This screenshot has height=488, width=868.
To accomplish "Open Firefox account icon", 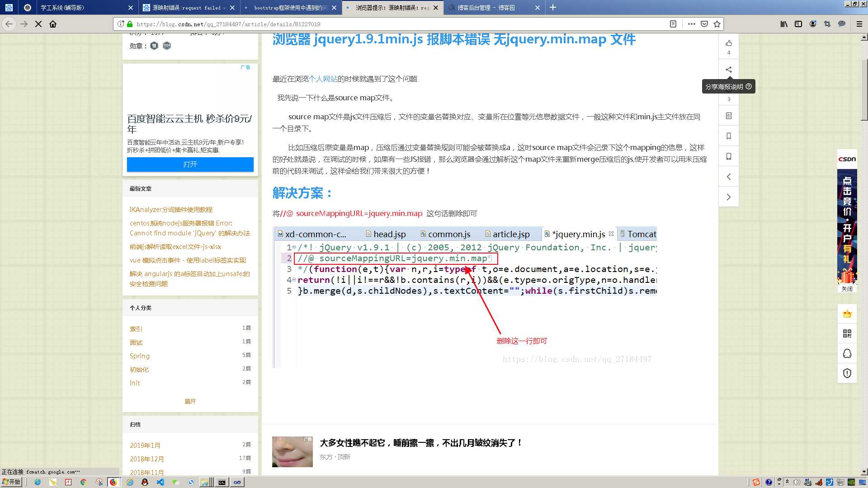I will coord(813,24).
